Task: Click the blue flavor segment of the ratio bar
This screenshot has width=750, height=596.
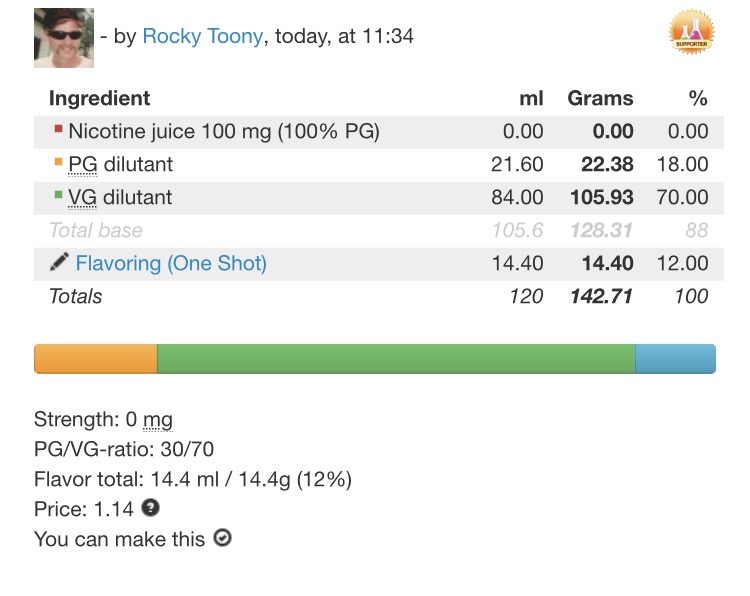Action: (x=675, y=359)
